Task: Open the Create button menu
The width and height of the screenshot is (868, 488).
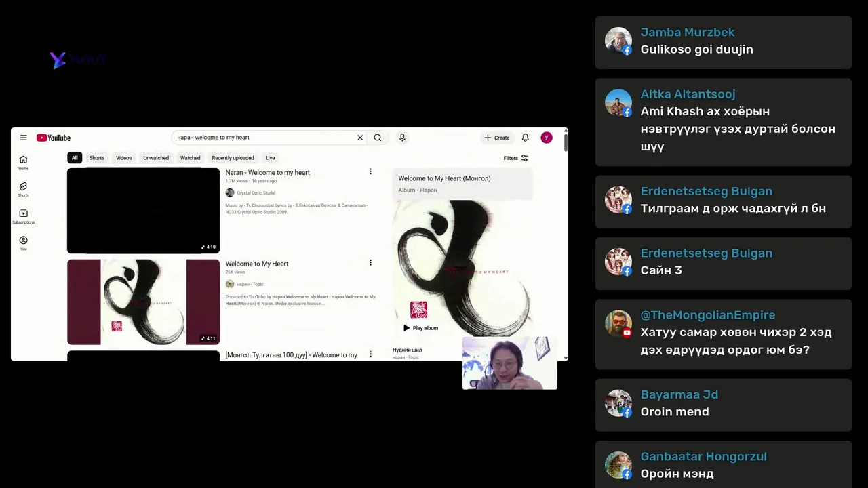Action: pyautogui.click(x=496, y=138)
